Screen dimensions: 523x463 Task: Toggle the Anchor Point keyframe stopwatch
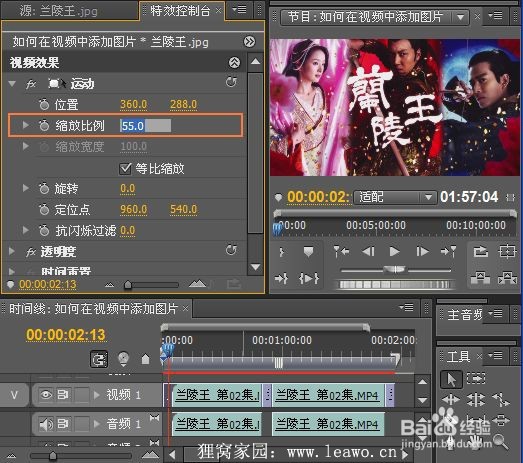pos(44,209)
